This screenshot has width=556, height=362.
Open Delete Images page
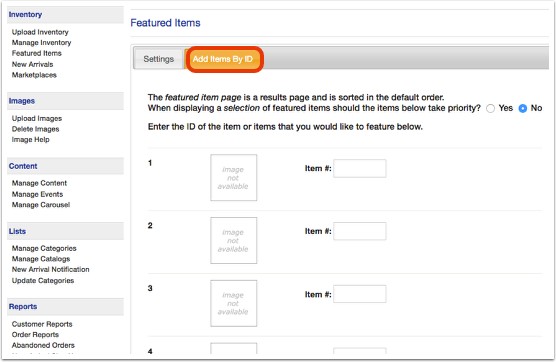tap(35, 129)
